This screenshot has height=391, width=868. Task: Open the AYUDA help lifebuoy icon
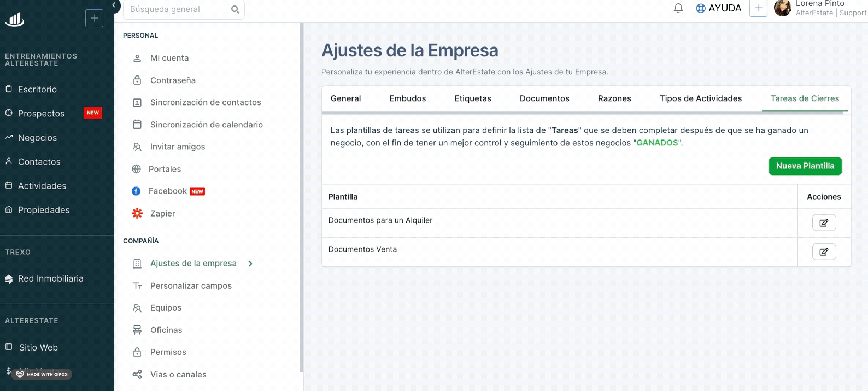tap(700, 8)
